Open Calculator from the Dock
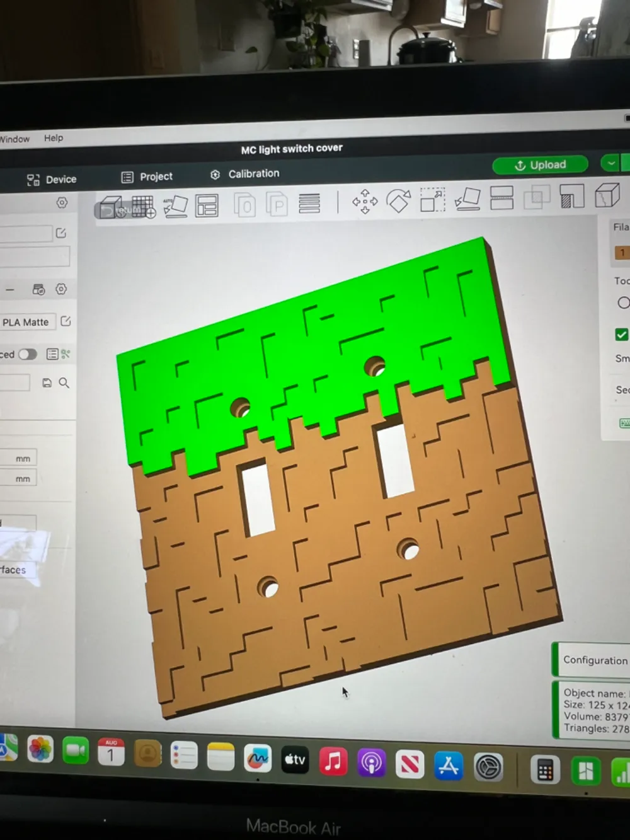Screen dimensions: 630x840 [546, 770]
